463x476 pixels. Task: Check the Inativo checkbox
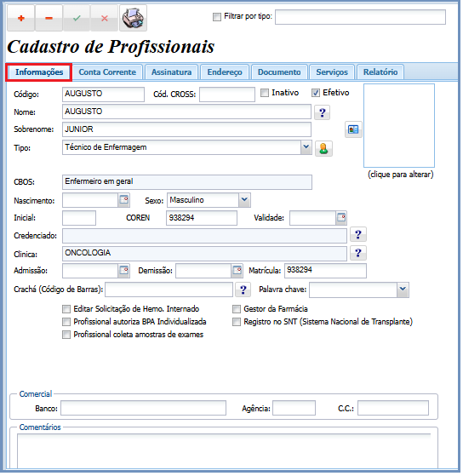pyautogui.click(x=266, y=93)
